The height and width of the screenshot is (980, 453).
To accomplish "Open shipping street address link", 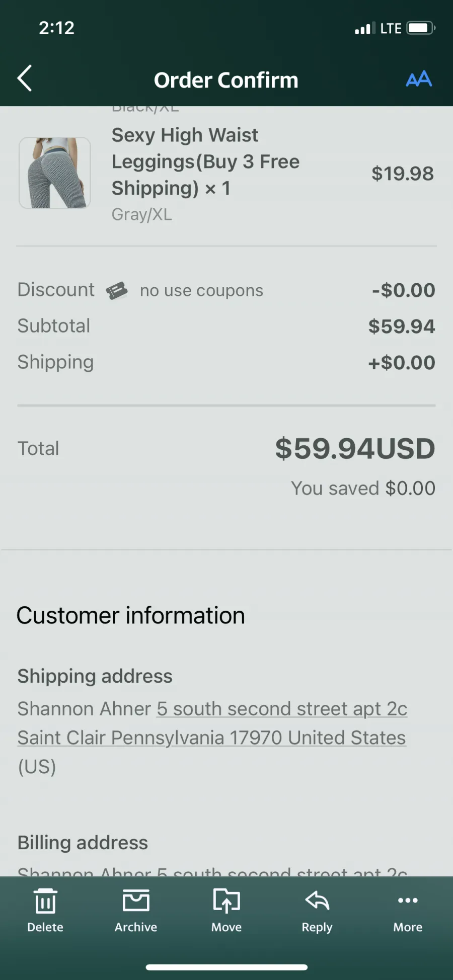I will point(282,709).
